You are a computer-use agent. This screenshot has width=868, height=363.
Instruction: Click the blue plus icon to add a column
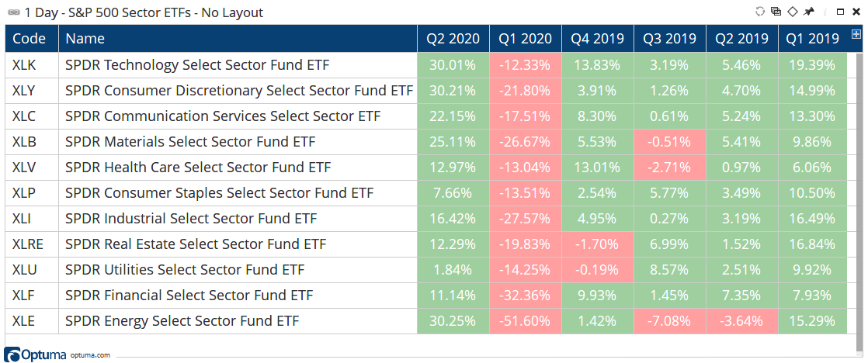[856, 35]
